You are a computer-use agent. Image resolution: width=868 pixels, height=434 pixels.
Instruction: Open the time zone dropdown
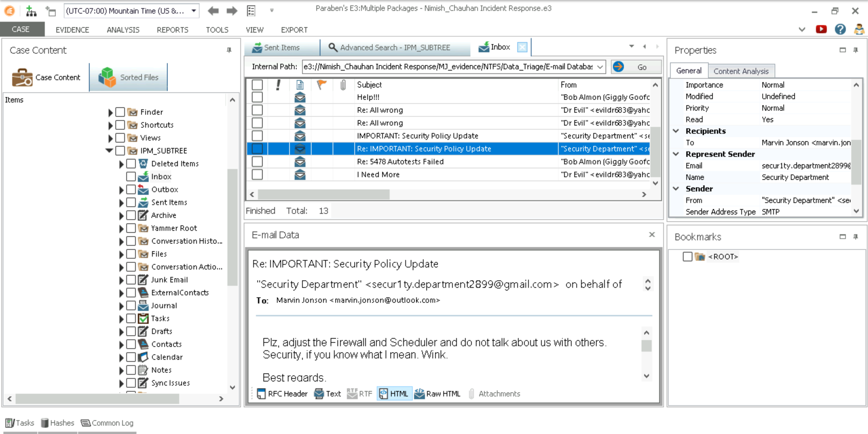click(194, 10)
